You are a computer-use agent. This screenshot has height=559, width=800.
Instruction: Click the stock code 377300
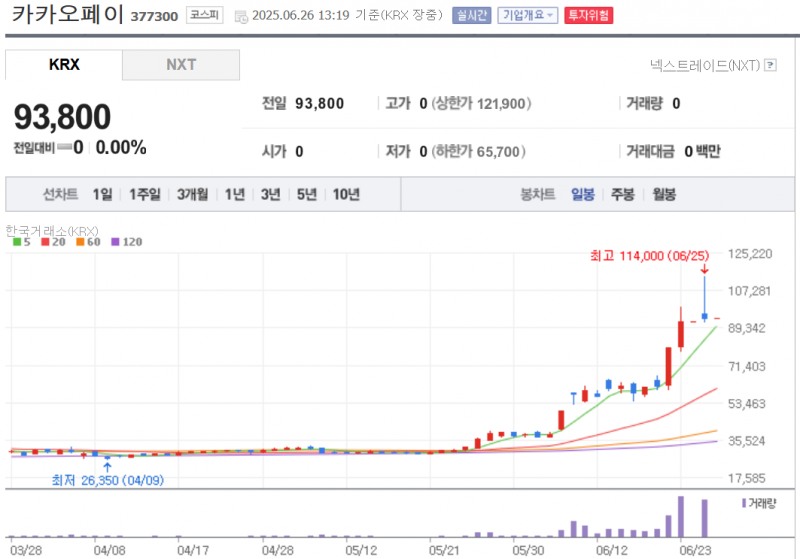click(154, 17)
